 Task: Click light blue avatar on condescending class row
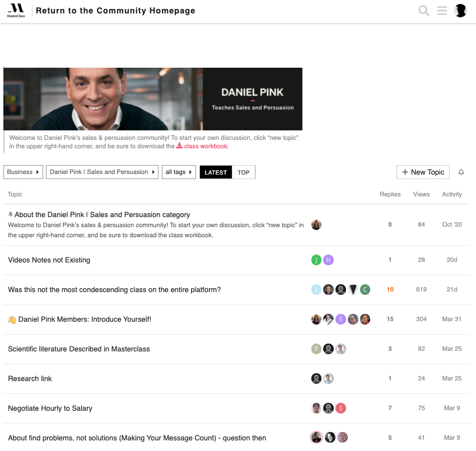316,290
